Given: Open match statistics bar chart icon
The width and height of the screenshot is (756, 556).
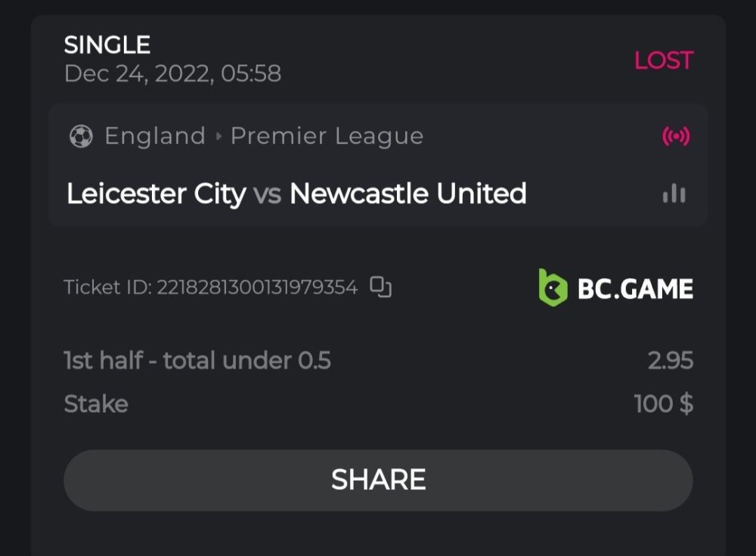Looking at the screenshot, I should pyautogui.click(x=674, y=194).
